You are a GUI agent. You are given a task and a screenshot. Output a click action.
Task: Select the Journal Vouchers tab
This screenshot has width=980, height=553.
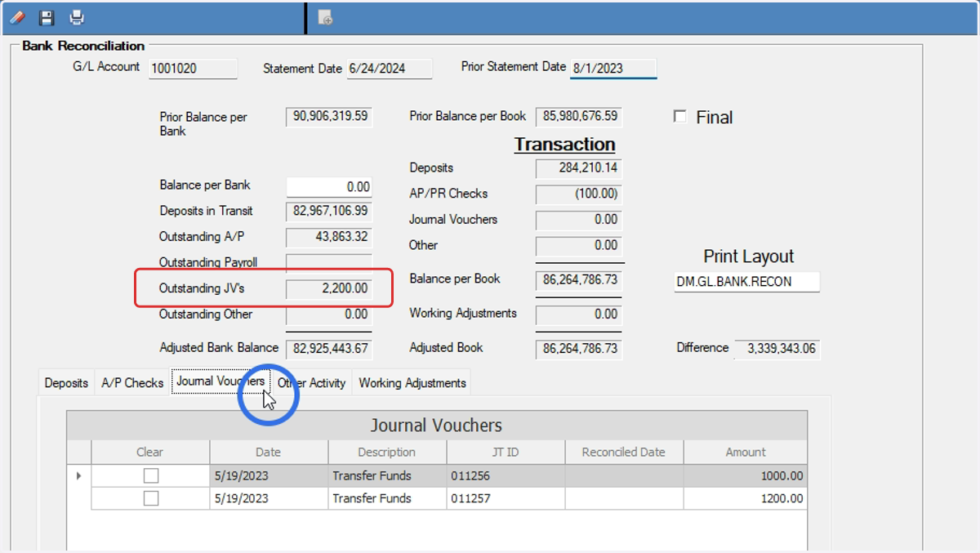click(x=220, y=381)
